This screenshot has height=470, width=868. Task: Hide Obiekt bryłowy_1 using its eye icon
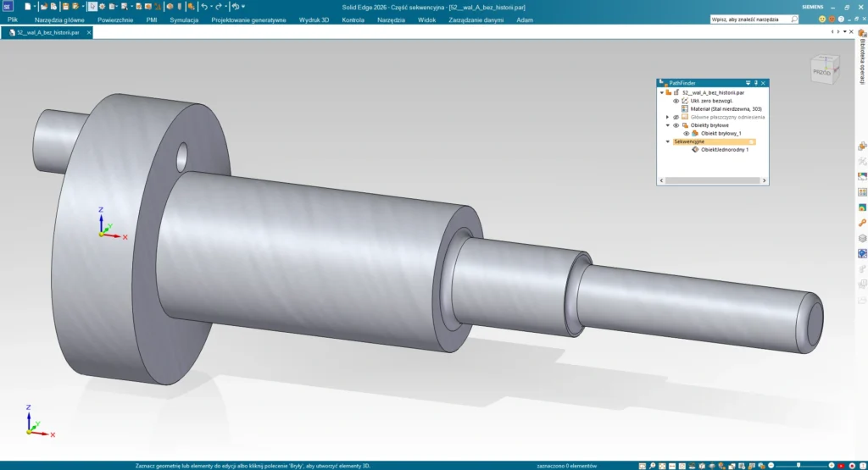tap(687, 133)
